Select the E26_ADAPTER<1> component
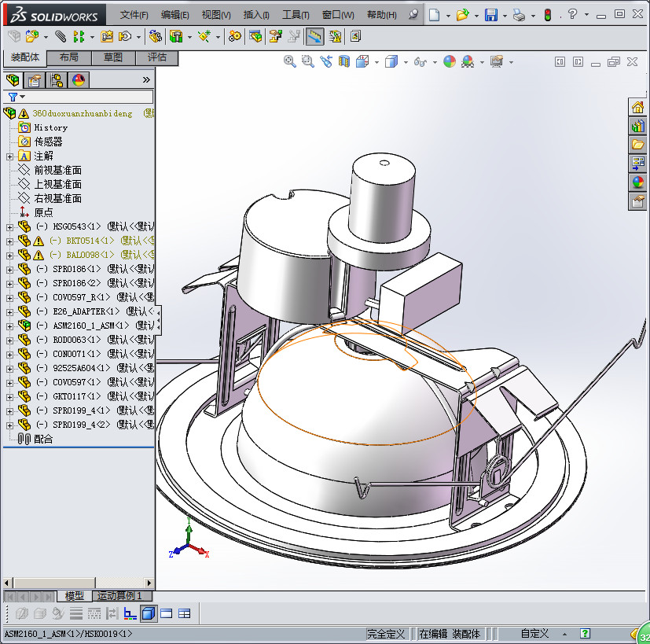The image size is (650, 644). coord(86,311)
